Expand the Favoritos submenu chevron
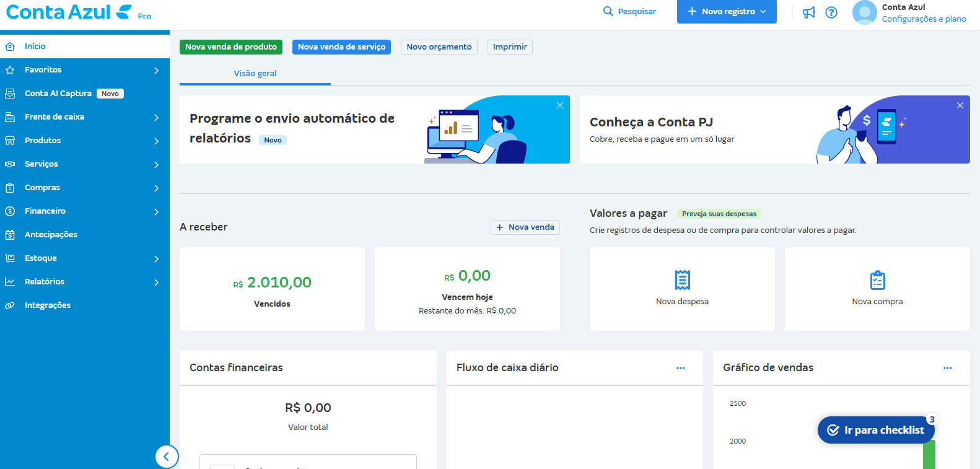 pyautogui.click(x=157, y=71)
